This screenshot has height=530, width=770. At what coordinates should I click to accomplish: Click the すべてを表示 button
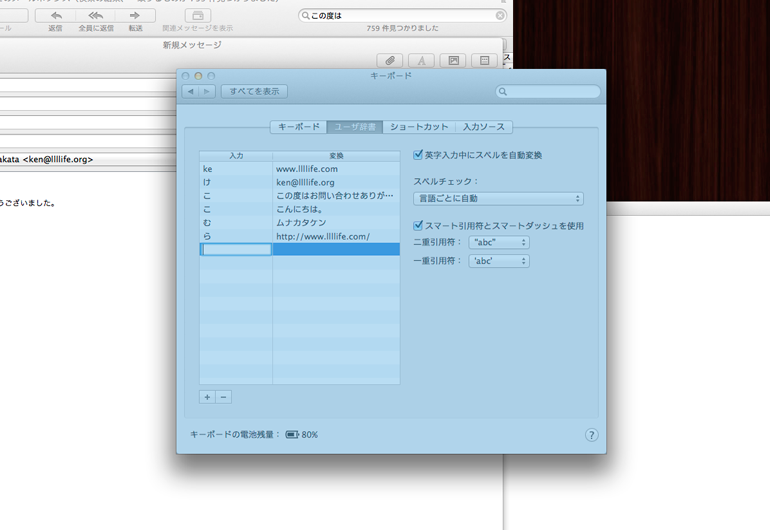pos(255,91)
